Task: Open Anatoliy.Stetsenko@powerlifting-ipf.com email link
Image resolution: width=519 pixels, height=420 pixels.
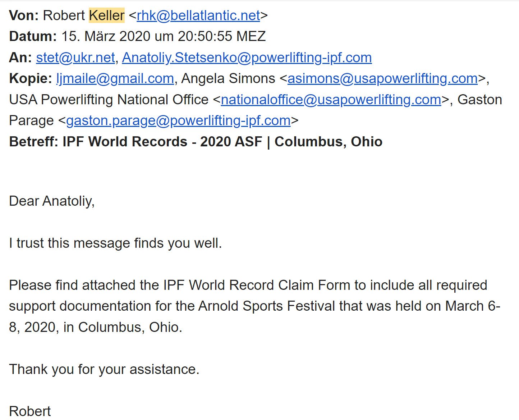Action: click(247, 58)
